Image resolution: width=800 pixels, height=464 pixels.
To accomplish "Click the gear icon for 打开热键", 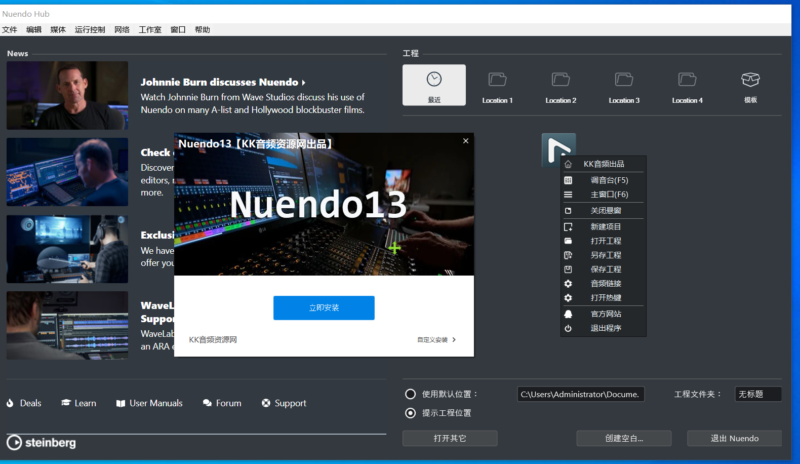I will [568, 298].
